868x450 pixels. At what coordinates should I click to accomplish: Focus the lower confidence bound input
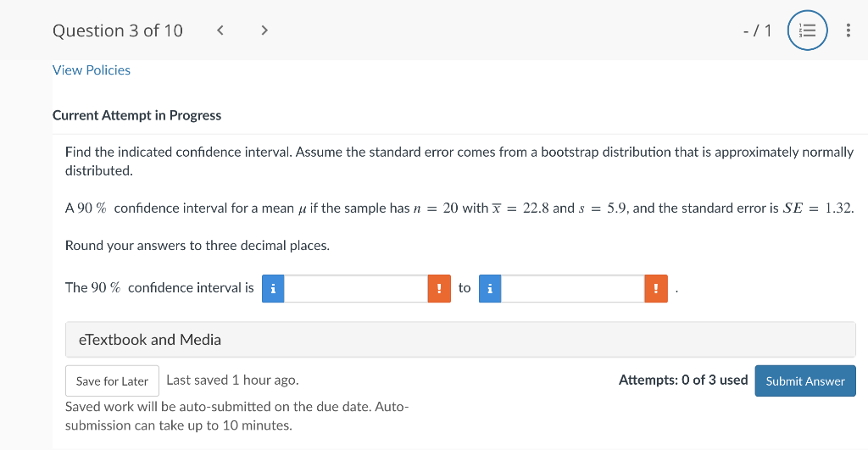coord(355,288)
